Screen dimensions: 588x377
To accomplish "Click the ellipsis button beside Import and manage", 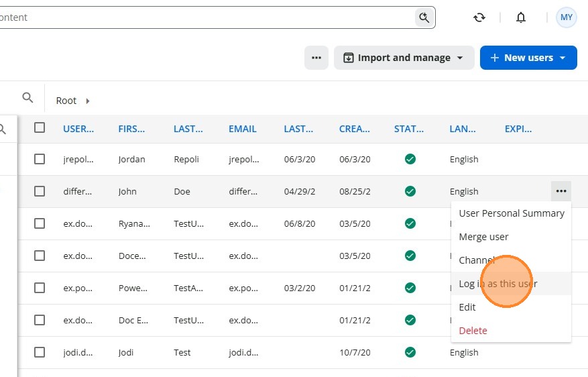I will (316, 58).
